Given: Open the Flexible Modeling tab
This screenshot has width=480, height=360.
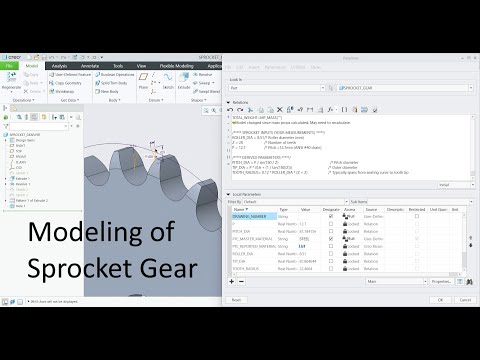Looking at the screenshot, I should (176, 66).
